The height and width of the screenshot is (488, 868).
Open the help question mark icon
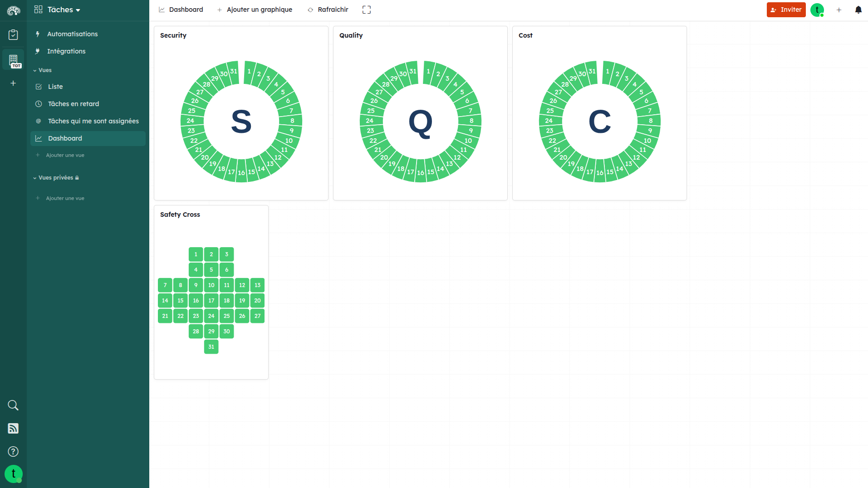click(x=13, y=451)
